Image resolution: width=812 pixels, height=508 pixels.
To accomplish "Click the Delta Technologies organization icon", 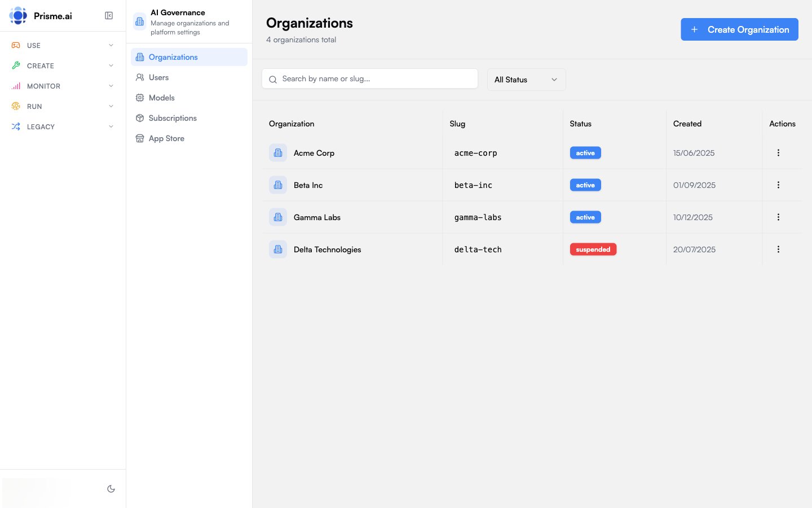I will [x=278, y=249].
